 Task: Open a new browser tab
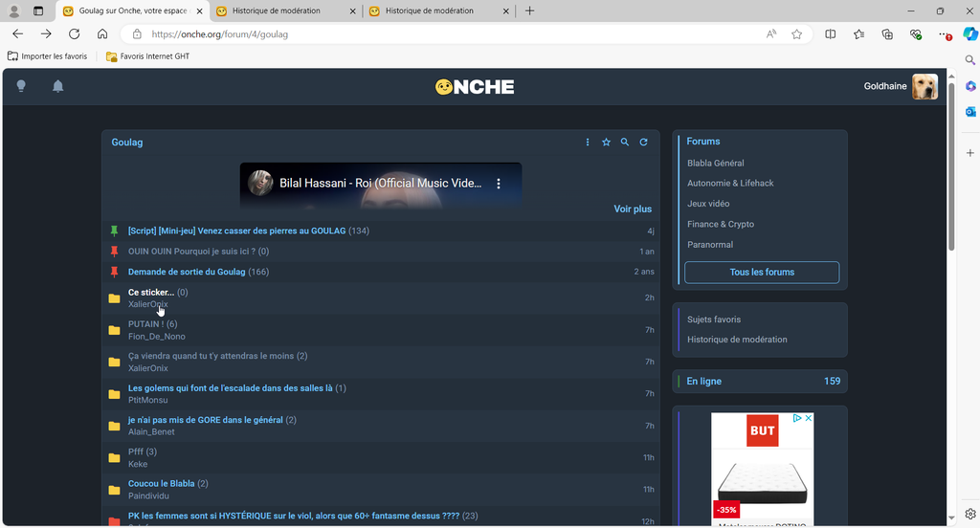pyautogui.click(x=530, y=11)
